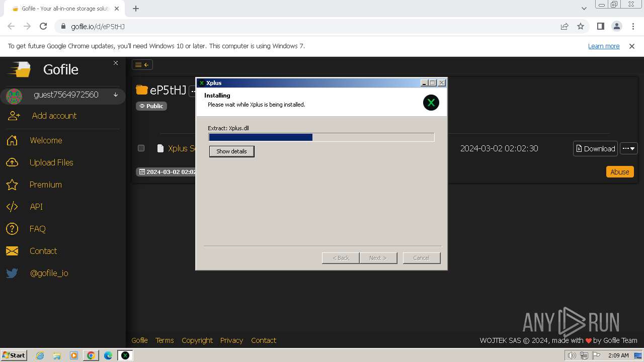Click the Contact envelope icon

pyautogui.click(x=12, y=251)
